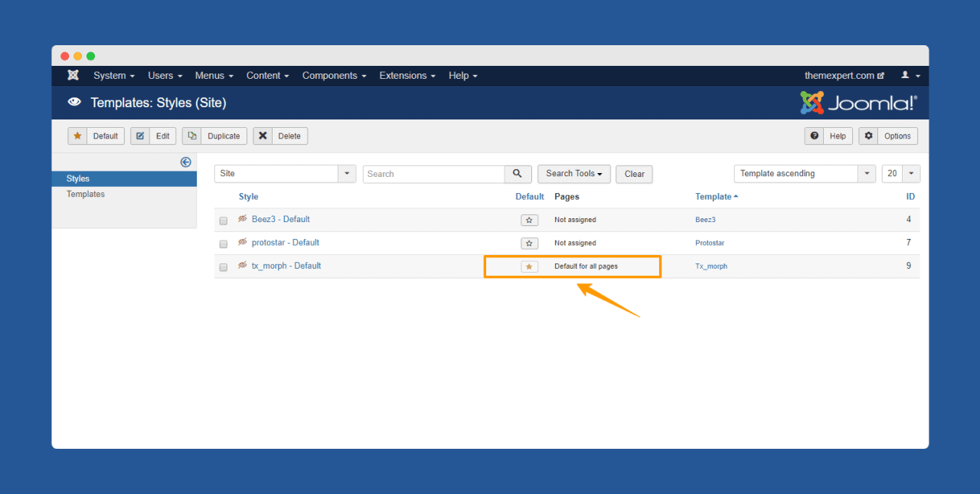Click the green window maximize button

(90, 56)
